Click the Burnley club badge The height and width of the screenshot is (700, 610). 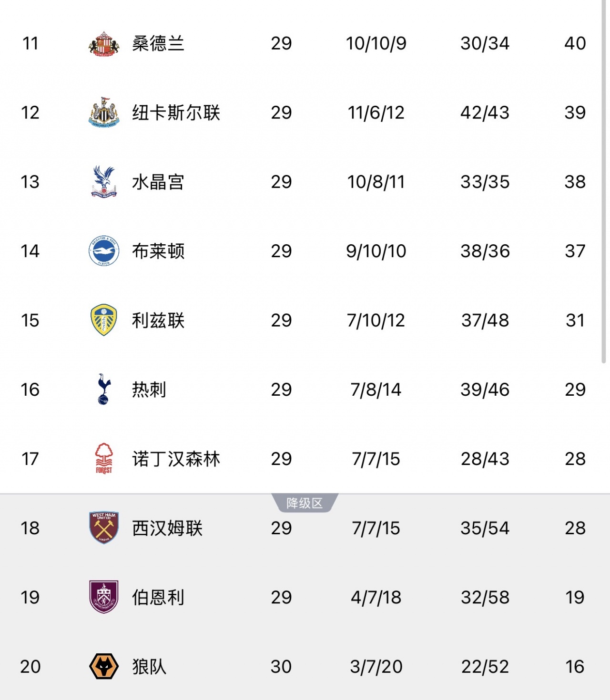(x=103, y=597)
